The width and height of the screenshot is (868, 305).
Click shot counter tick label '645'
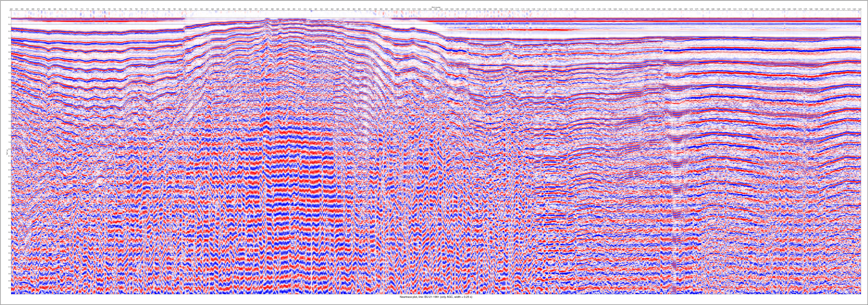coord(11,9)
